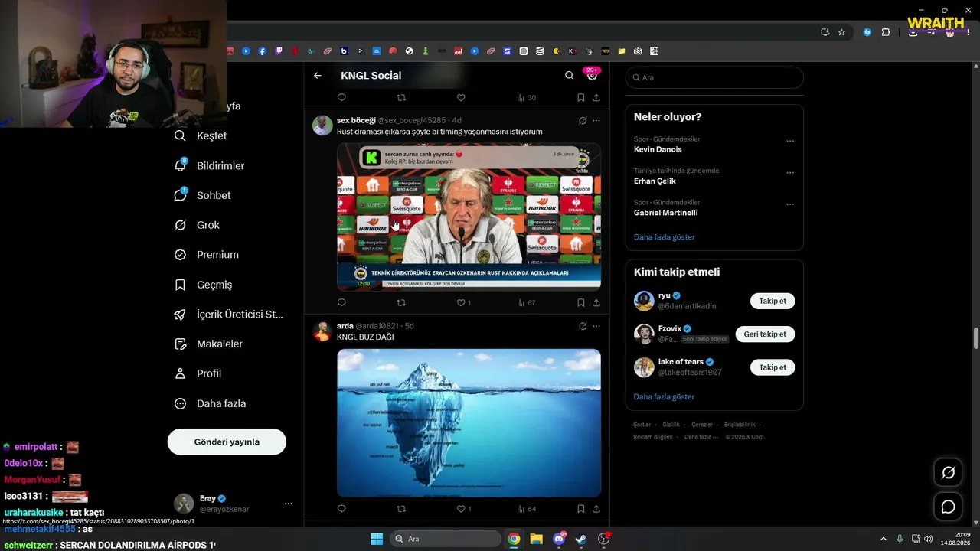Repost arda's KNGL BUZ DAĞI post
The image size is (980, 551).
(x=401, y=509)
